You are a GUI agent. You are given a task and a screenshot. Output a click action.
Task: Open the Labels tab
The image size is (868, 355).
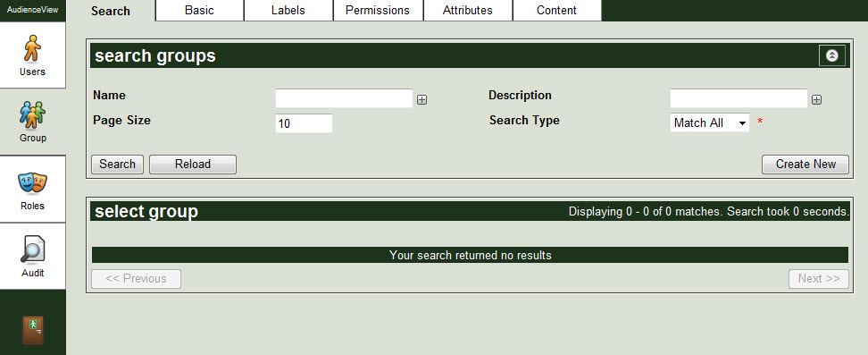288,11
